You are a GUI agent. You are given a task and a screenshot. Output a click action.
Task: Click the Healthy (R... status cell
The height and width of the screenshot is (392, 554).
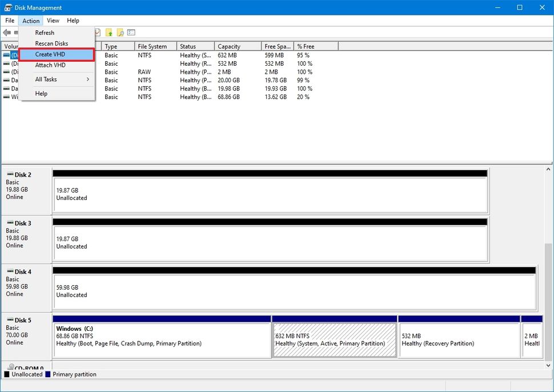195,63
